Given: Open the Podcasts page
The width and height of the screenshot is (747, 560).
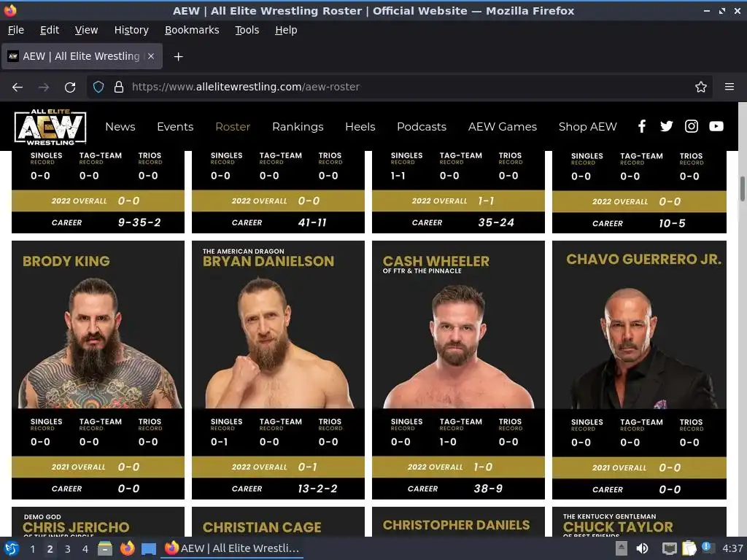Looking at the screenshot, I should (422, 127).
